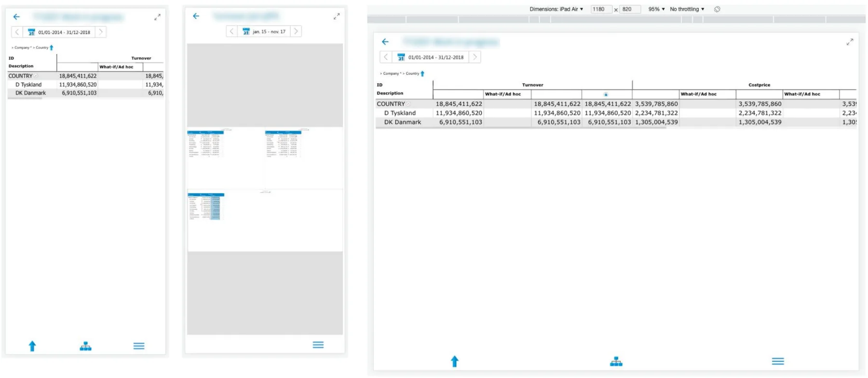Click the blue up arrow beside Country breadcrumb in iPad view
The width and height of the screenshot is (868, 378).
pyautogui.click(x=422, y=73)
